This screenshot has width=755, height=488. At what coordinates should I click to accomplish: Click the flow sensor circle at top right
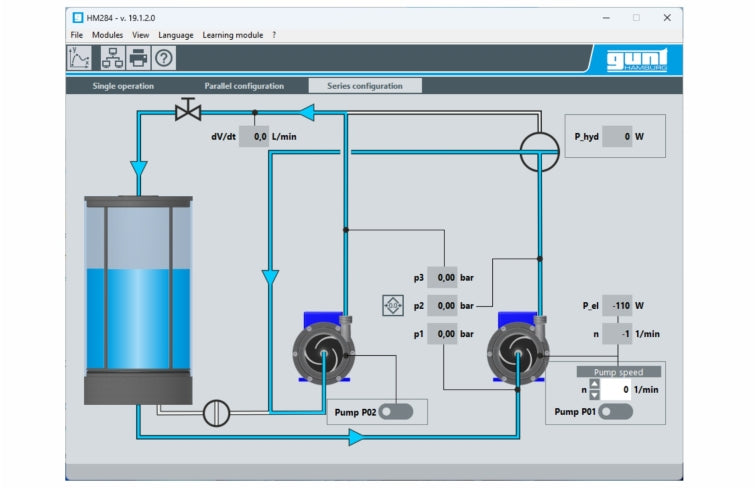coord(540,152)
